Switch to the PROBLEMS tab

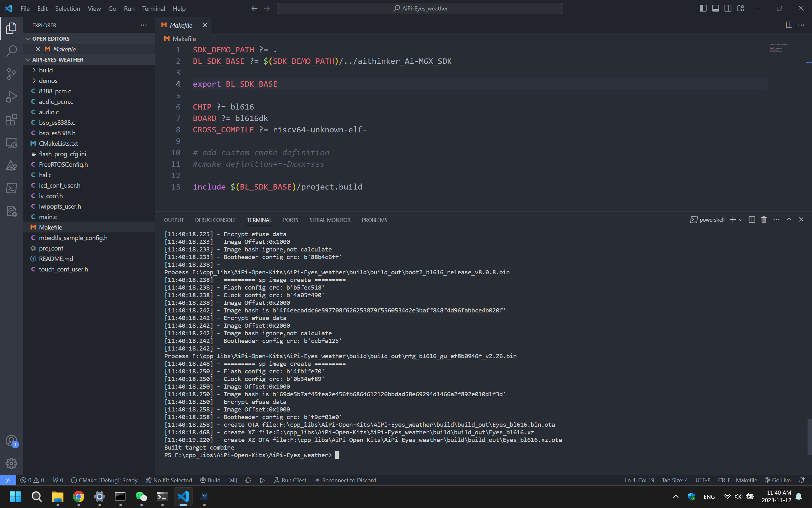[375, 220]
